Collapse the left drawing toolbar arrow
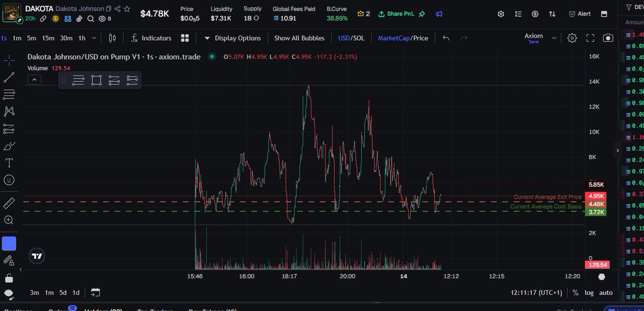 coord(20,270)
